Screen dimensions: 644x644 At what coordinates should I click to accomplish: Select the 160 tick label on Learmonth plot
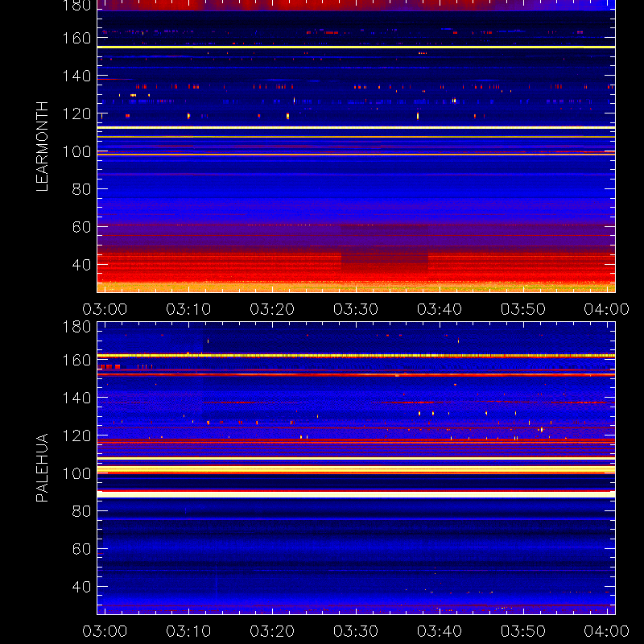click(76, 38)
